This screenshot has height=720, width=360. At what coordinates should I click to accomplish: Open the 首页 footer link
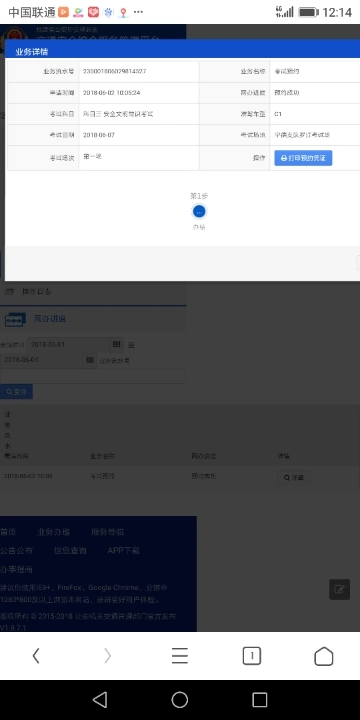(x=8, y=532)
